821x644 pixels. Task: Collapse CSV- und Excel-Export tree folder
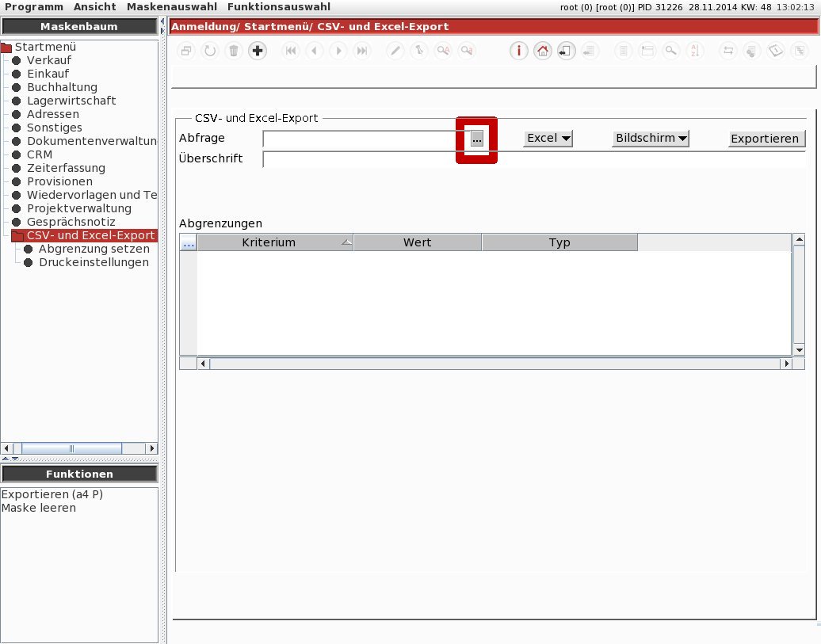point(17,235)
